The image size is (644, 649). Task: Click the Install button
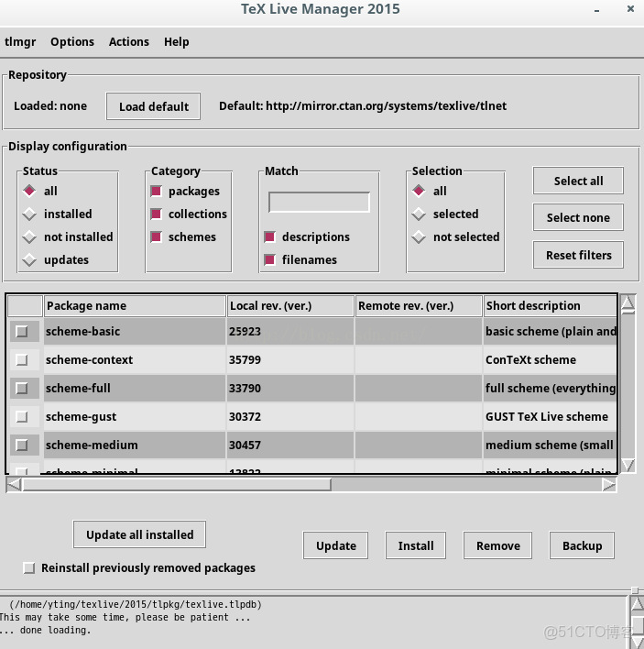pos(416,546)
